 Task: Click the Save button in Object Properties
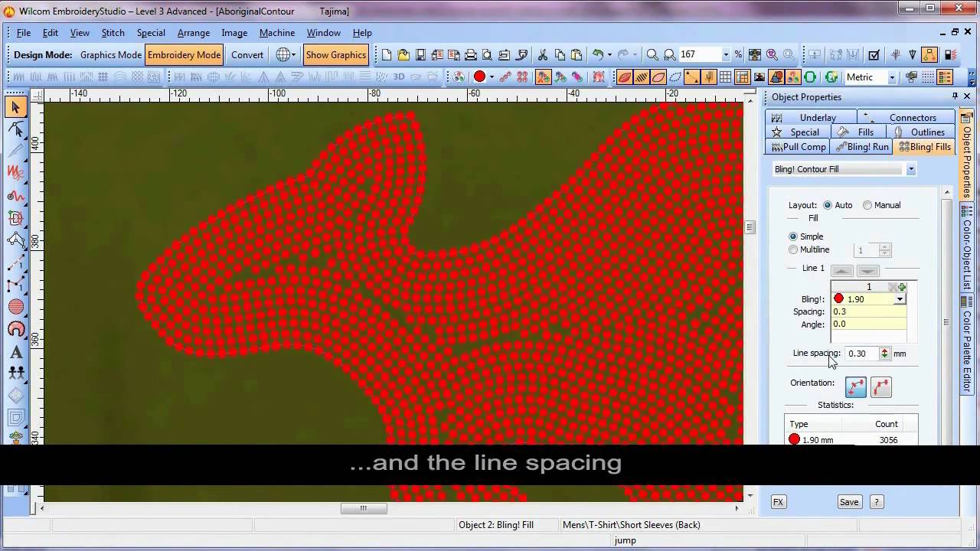(x=849, y=502)
